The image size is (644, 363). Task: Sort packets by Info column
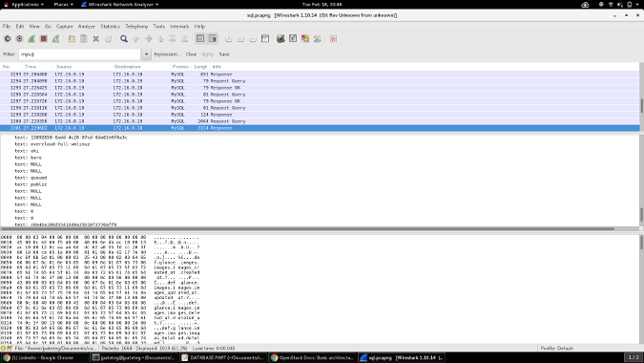click(x=424, y=67)
